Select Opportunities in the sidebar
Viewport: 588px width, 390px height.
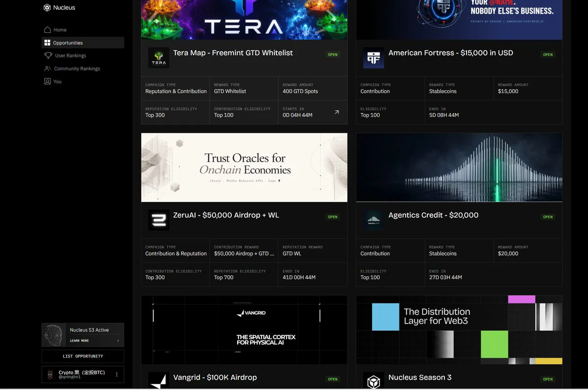pos(83,43)
